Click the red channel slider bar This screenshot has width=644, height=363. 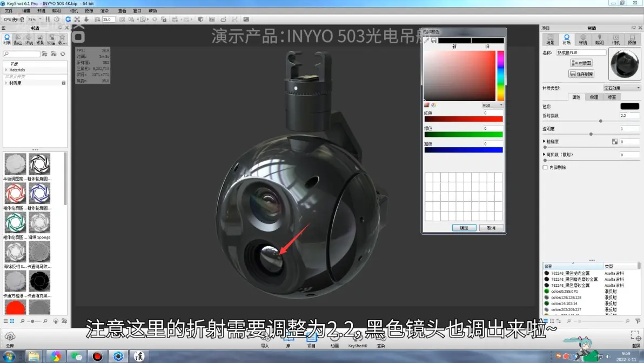point(464,119)
